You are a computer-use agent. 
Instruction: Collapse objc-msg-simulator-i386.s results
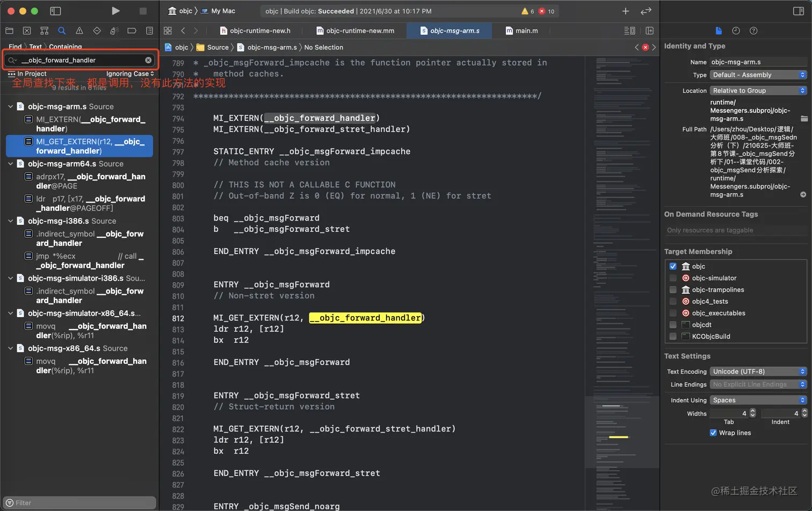click(11, 278)
